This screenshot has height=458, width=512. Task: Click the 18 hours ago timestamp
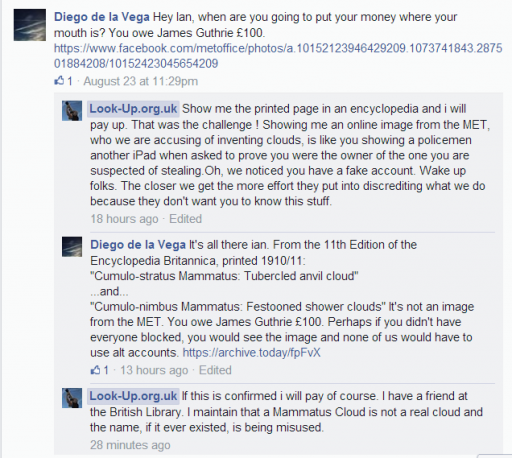(124, 219)
